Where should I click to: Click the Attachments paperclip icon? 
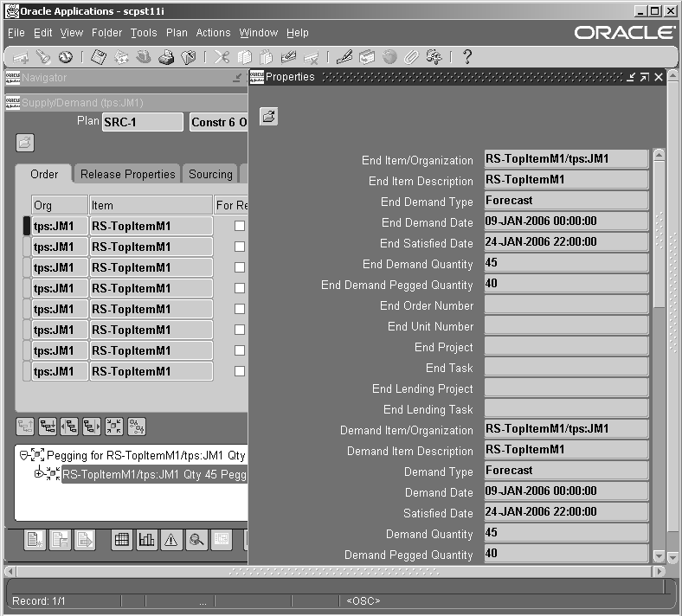[x=411, y=57]
